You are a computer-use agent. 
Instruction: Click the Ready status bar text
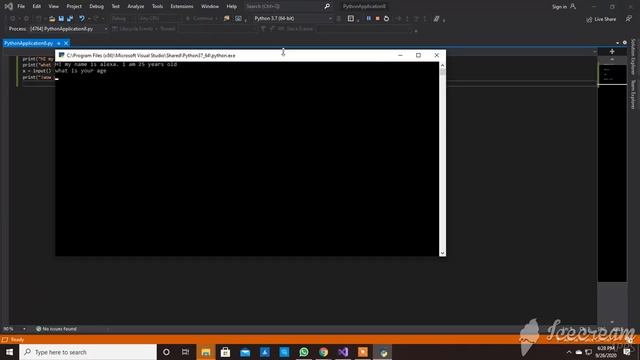(17, 340)
